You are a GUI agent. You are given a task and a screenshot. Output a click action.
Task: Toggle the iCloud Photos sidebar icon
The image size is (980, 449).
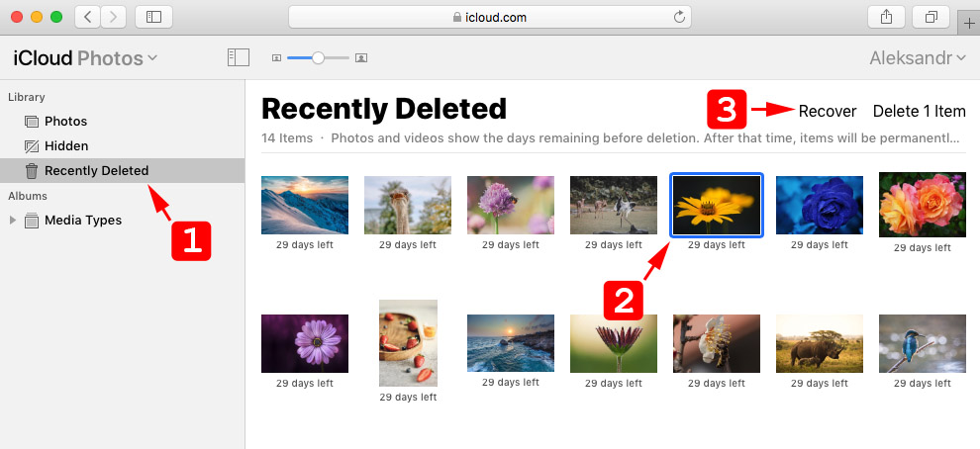(239, 58)
